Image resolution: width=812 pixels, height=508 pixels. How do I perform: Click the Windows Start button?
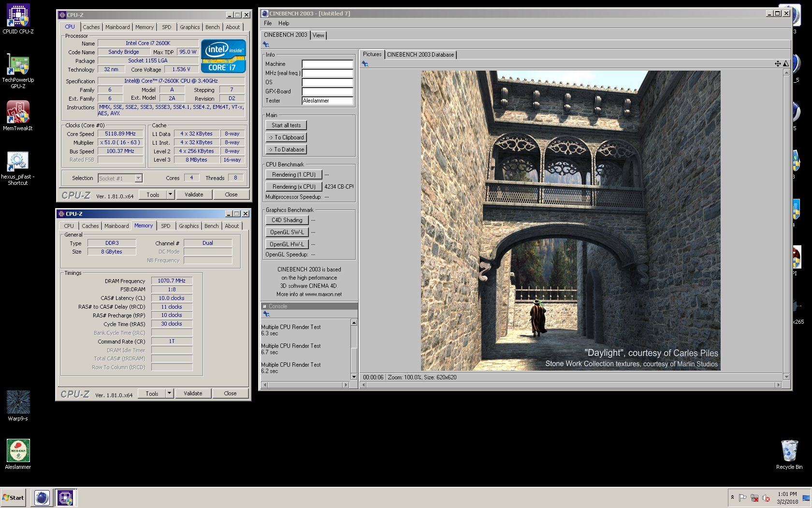pos(14,498)
